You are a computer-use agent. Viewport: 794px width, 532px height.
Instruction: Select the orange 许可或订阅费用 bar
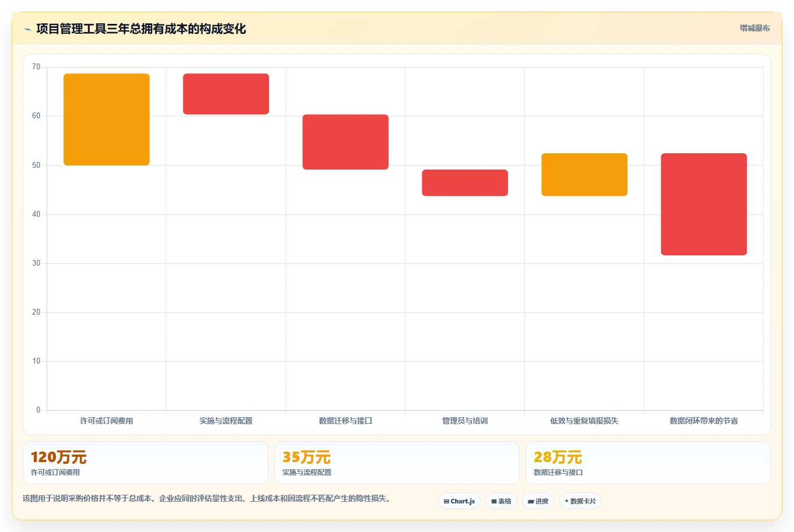click(107, 119)
